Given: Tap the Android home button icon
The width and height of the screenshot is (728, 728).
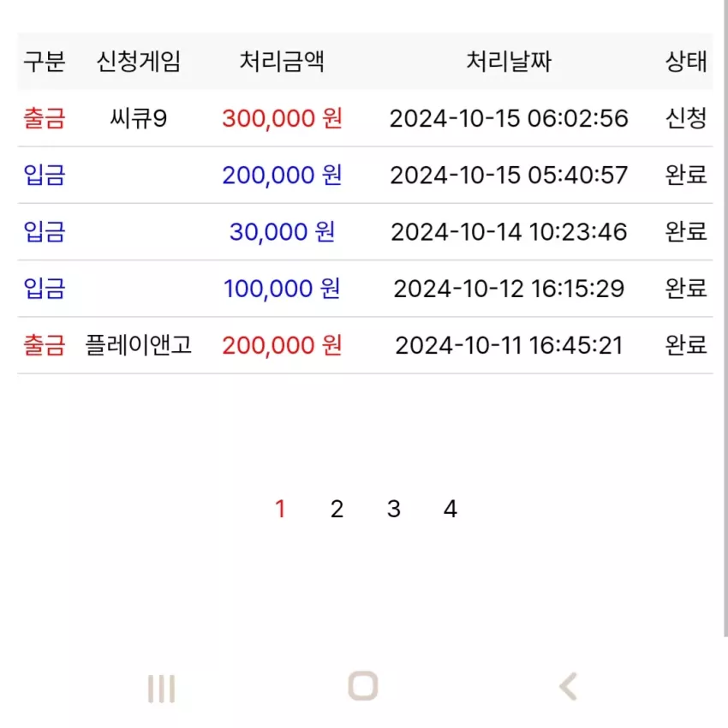Looking at the screenshot, I should click(x=363, y=685).
